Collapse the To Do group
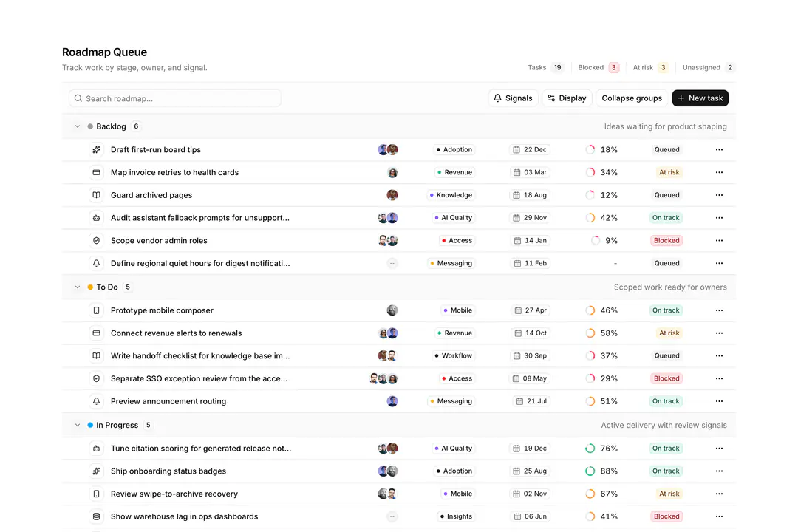Screen dimensions: 798x532 (78, 287)
